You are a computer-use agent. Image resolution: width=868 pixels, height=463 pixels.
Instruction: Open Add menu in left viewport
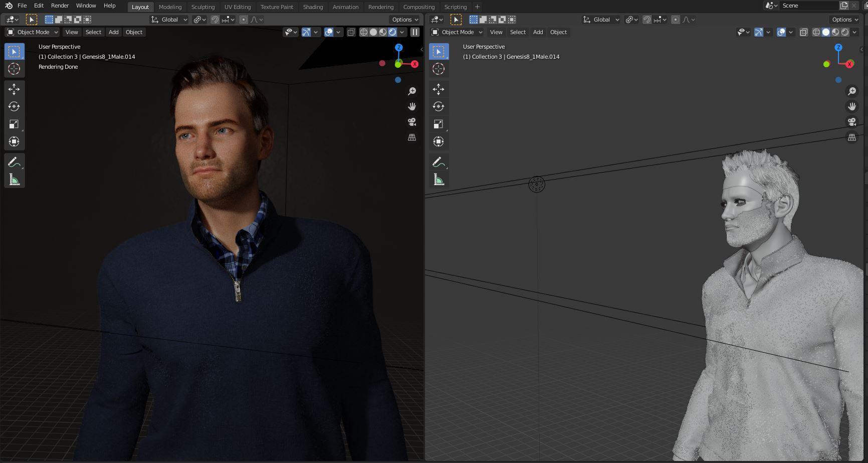114,32
